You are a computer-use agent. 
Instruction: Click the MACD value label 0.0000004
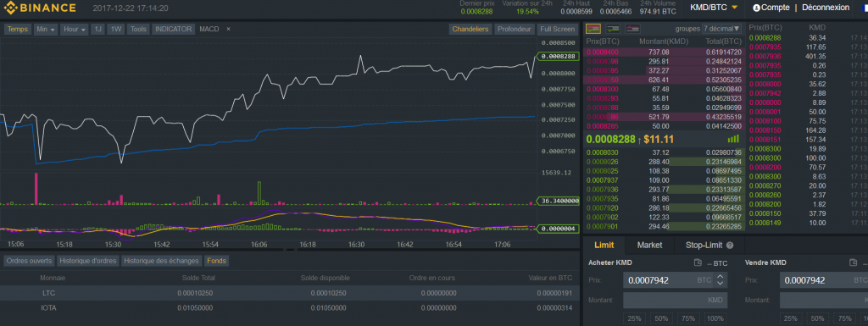click(x=558, y=229)
